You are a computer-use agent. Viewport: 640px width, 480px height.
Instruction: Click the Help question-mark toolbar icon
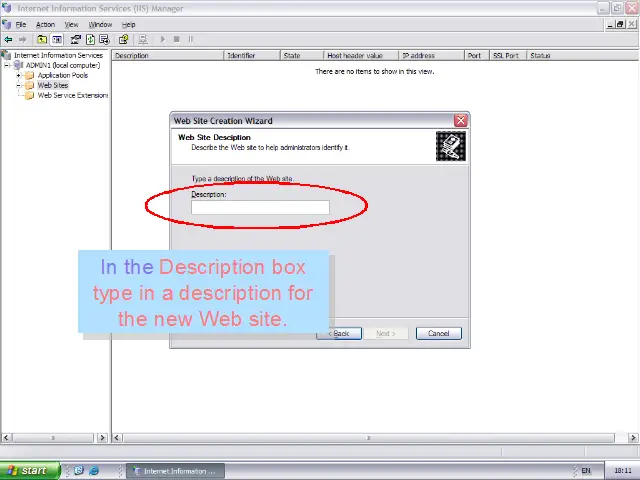point(123,40)
